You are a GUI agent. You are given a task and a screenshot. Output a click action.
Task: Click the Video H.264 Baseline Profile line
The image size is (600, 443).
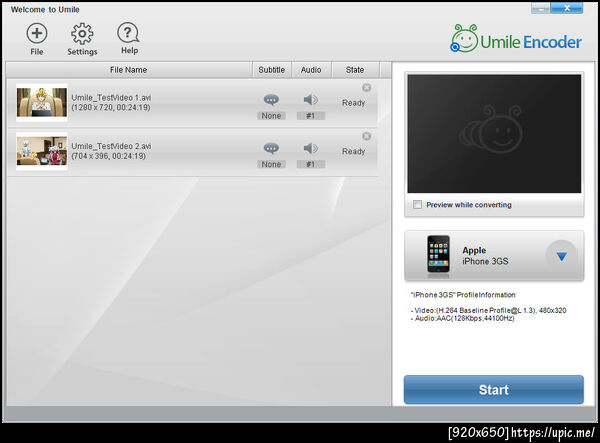(488, 310)
